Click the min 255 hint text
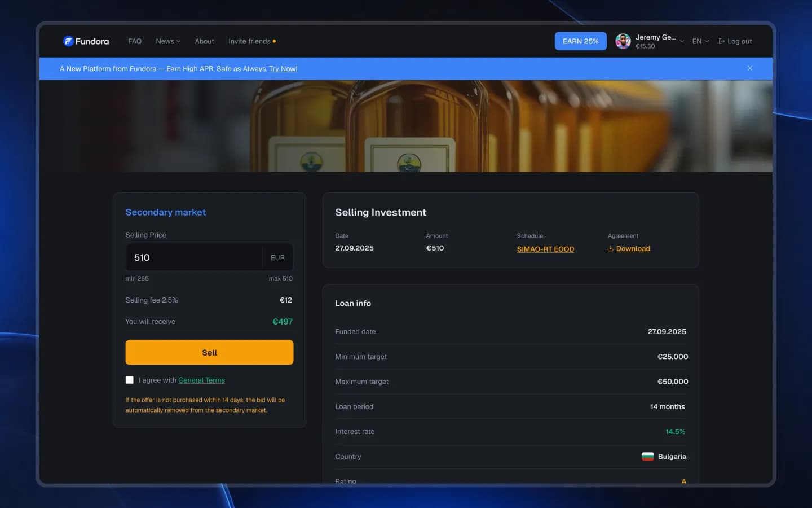 [137, 279]
